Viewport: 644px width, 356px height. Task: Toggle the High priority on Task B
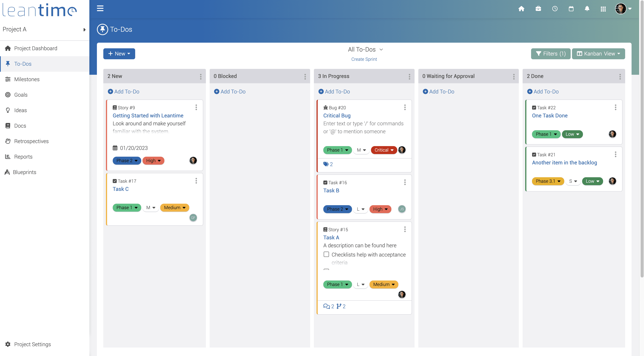point(380,209)
